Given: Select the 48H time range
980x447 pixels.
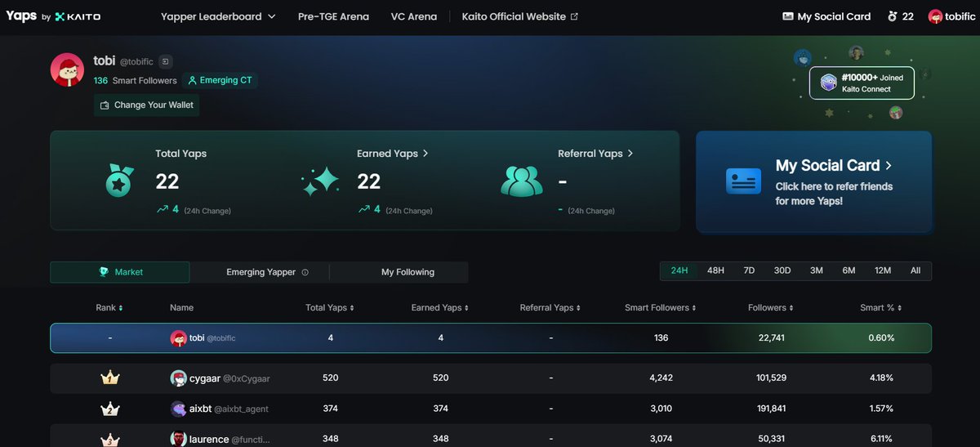Looking at the screenshot, I should [715, 270].
